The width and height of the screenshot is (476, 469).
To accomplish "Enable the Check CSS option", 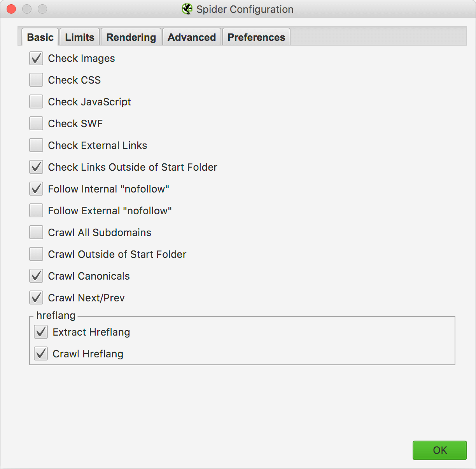I will coord(36,80).
